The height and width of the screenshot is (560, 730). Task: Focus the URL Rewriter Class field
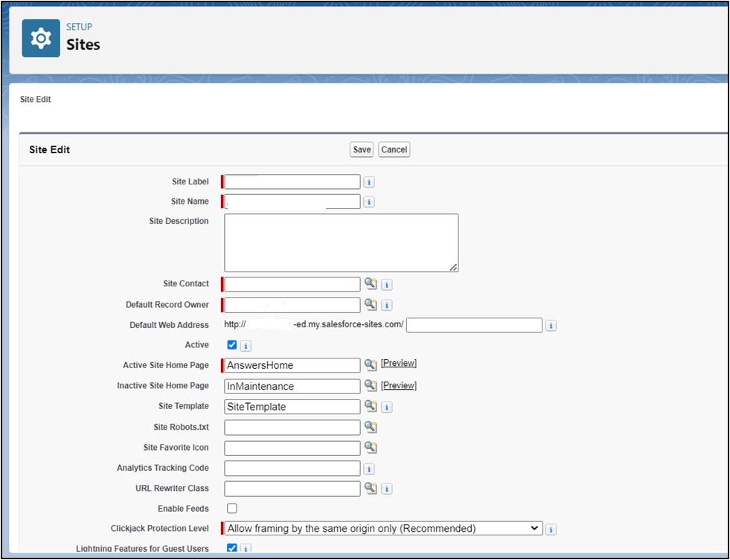(x=292, y=489)
